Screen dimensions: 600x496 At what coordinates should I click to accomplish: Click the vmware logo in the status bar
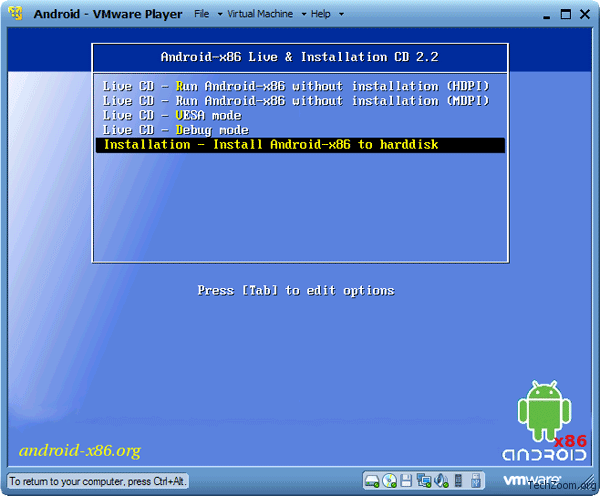point(532,480)
